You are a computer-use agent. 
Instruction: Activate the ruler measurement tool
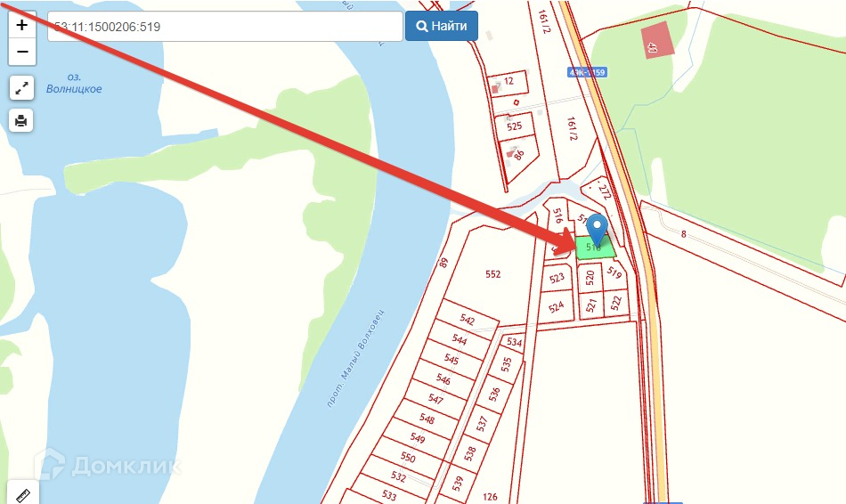point(22,493)
